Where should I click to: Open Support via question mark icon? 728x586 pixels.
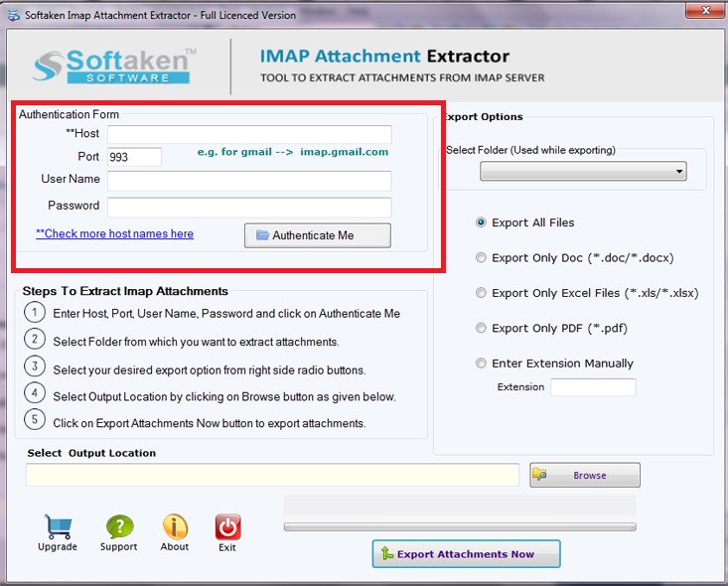point(119,527)
